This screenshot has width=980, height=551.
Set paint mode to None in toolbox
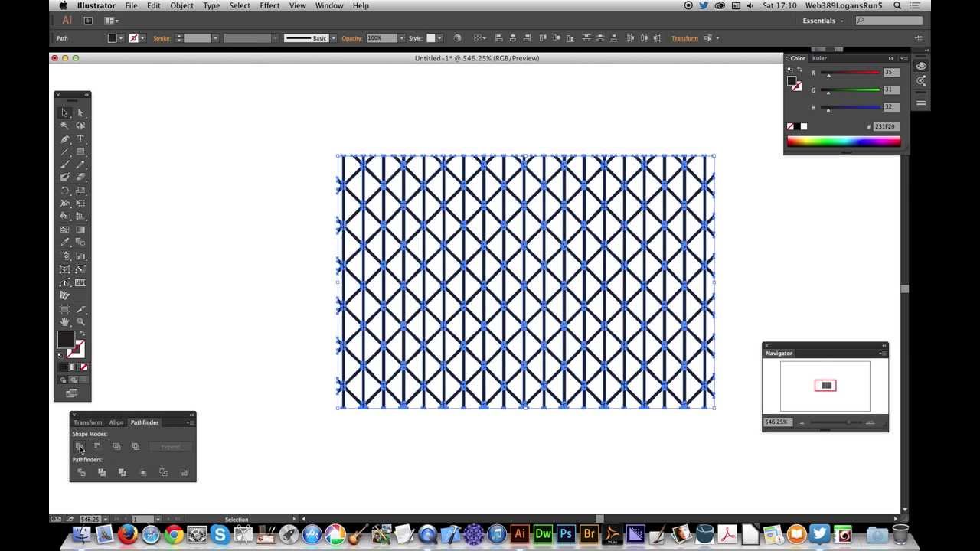pyautogui.click(x=83, y=367)
